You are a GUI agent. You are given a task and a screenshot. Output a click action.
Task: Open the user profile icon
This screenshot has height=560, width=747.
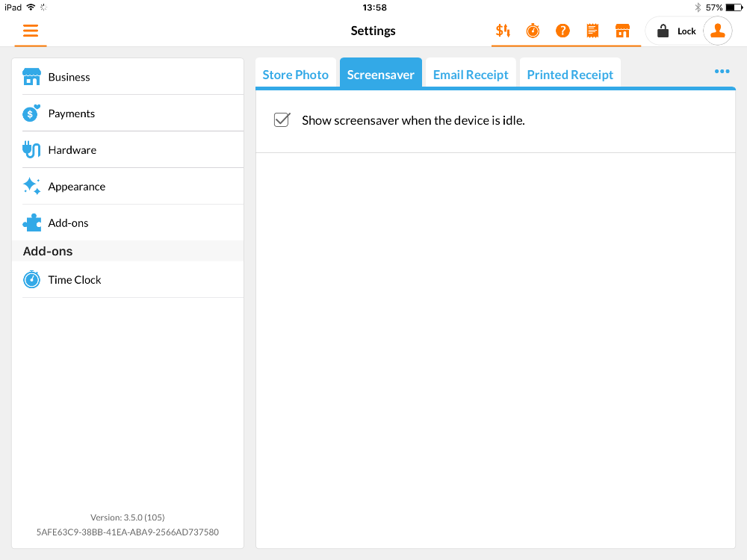(717, 31)
